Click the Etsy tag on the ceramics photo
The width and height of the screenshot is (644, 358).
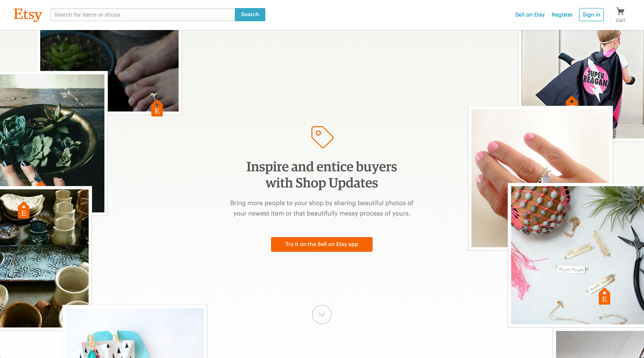pyautogui.click(x=23, y=210)
